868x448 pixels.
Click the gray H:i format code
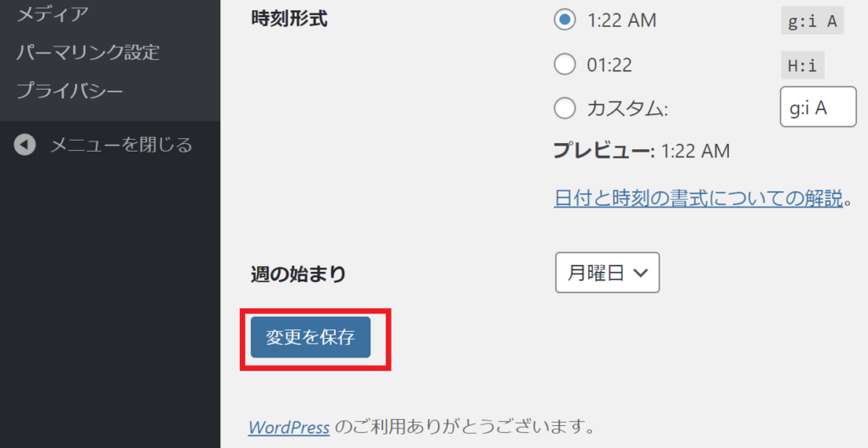click(802, 65)
